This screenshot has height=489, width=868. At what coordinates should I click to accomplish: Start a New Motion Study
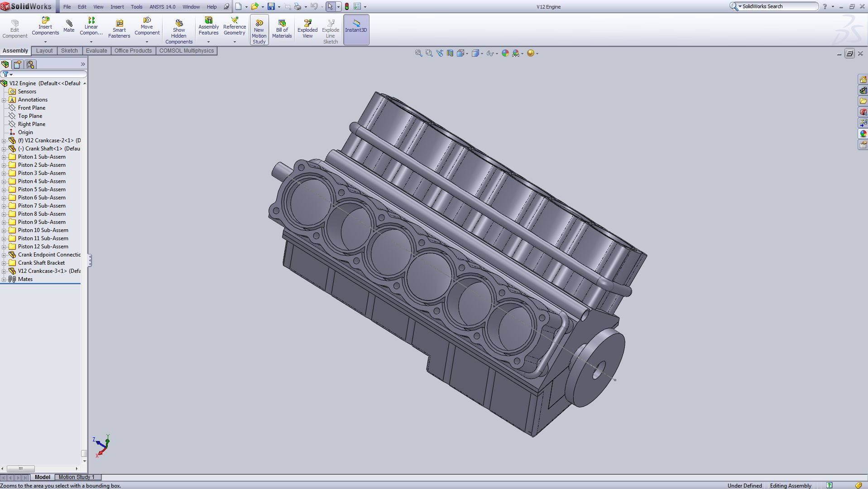pos(259,30)
